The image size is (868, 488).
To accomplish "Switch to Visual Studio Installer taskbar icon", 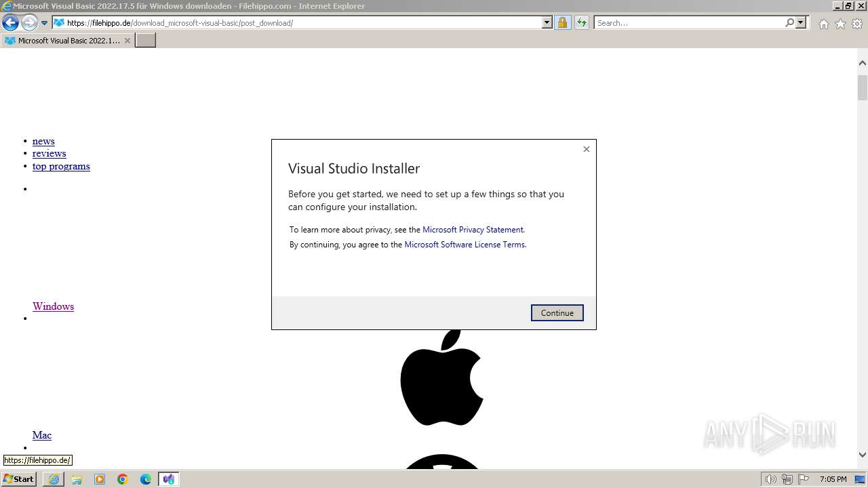I will 168,479.
